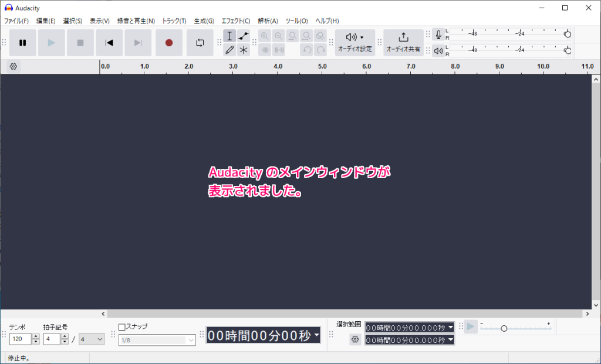Open timeline options gear icon
Screen dimensions: 601x364
(x=13, y=67)
